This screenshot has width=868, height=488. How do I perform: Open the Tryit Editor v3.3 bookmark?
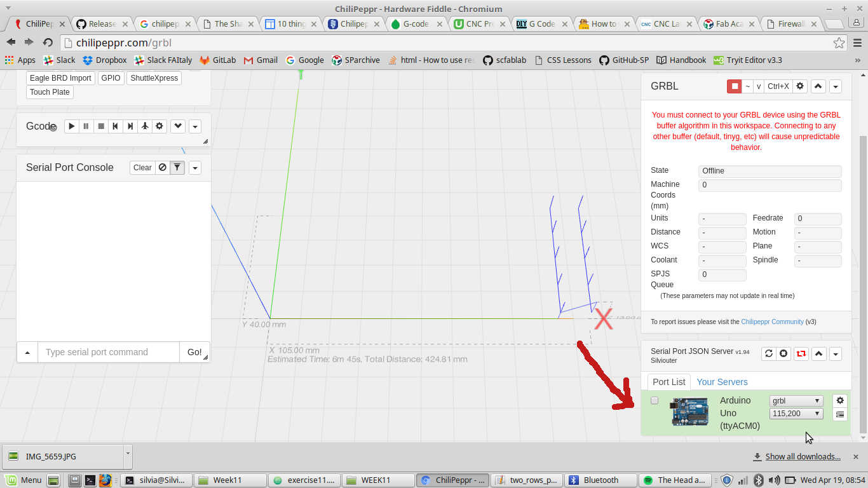[x=747, y=60]
